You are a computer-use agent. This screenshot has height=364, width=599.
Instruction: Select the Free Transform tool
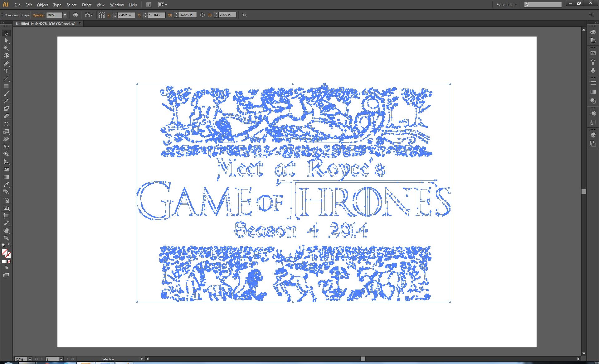click(x=6, y=146)
